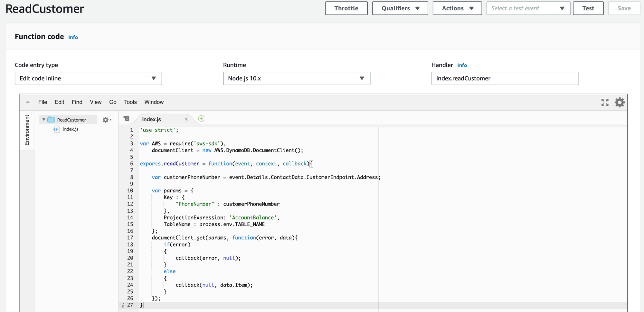The image size is (644, 312).
Task: Click documentClient.get call on line 17
Action: pyautogui.click(x=179, y=238)
